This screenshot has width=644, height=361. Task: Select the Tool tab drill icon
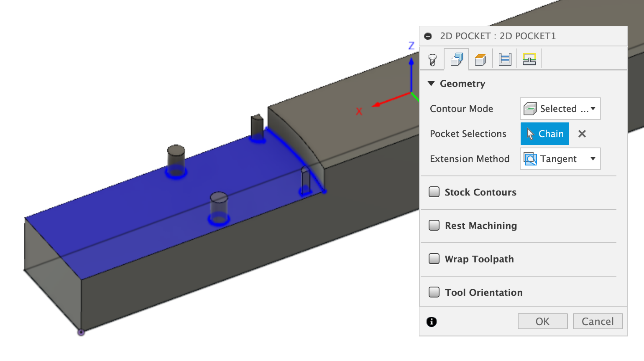(x=432, y=59)
